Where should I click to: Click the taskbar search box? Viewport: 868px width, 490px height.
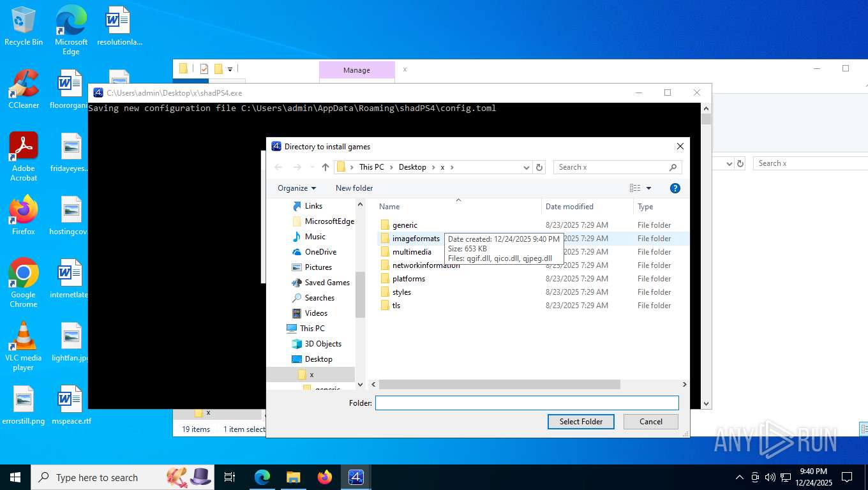pos(121,477)
